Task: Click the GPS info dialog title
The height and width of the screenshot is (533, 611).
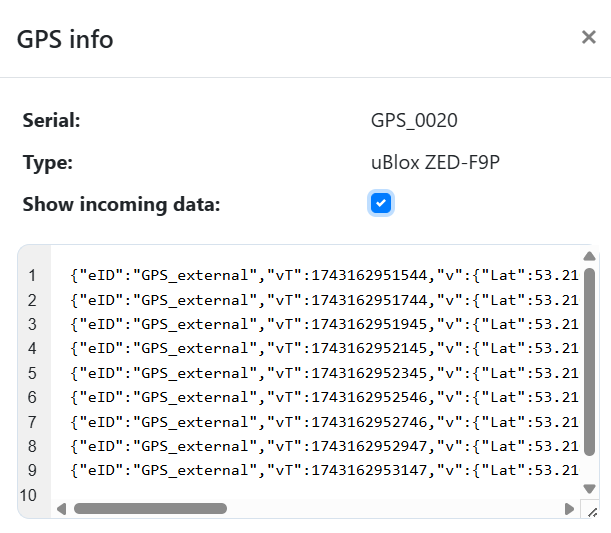Action: 65,39
